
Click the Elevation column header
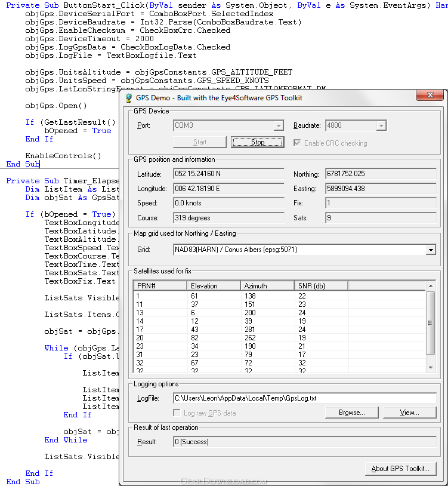(x=214, y=285)
